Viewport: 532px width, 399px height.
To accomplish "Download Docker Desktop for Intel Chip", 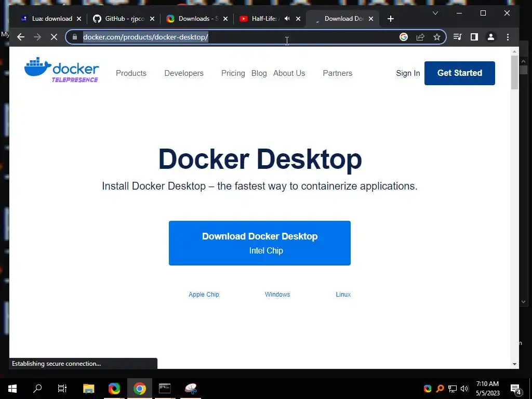I will (x=260, y=243).
